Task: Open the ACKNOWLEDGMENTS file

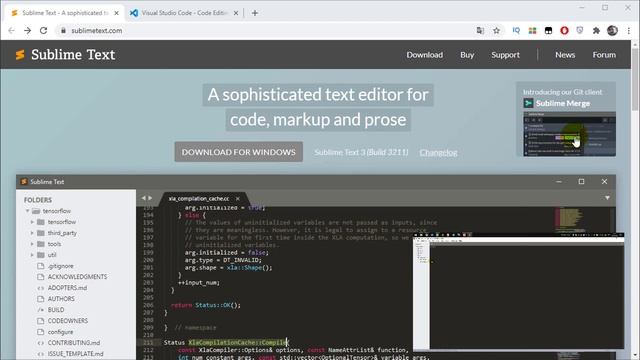Action: [x=77, y=277]
